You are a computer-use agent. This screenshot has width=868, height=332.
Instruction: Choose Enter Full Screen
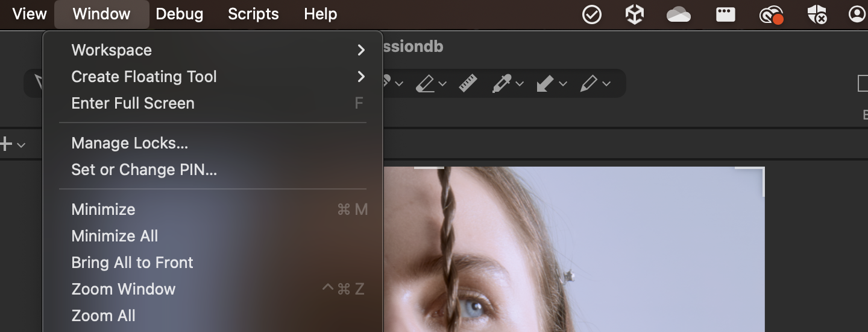133,103
